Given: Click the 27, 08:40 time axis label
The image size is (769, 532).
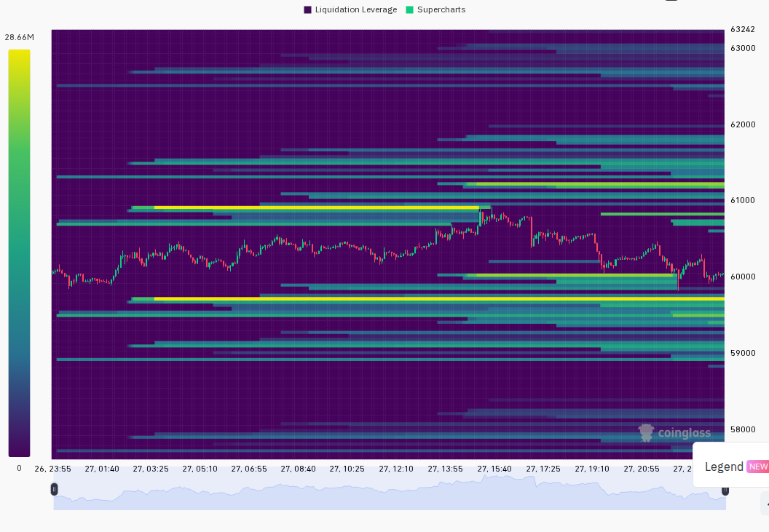Looking at the screenshot, I should pyautogui.click(x=298, y=469).
